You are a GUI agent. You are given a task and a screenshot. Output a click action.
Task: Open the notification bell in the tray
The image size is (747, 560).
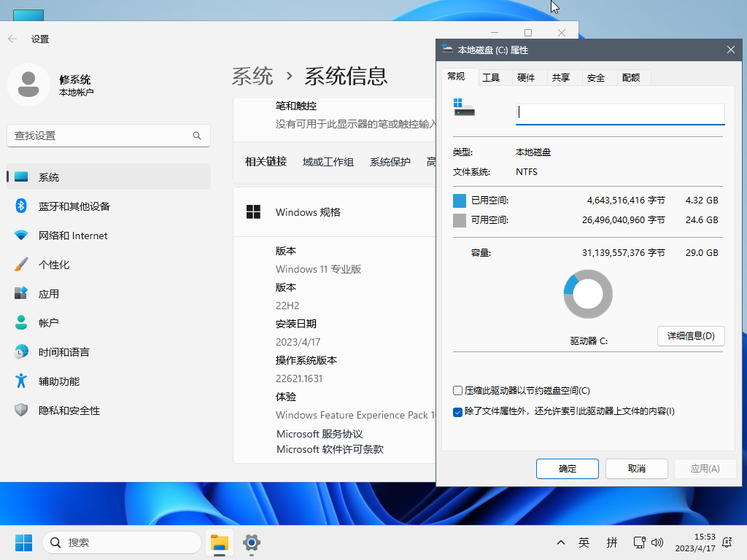[x=727, y=542]
